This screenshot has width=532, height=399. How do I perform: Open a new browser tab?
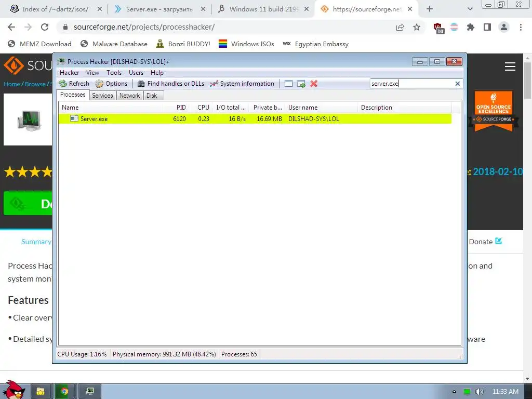click(430, 9)
